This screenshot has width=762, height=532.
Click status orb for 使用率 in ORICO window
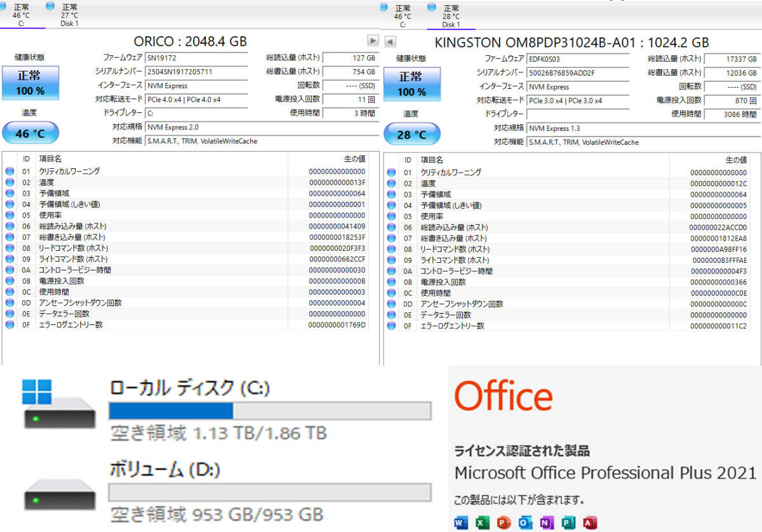coord(10,215)
